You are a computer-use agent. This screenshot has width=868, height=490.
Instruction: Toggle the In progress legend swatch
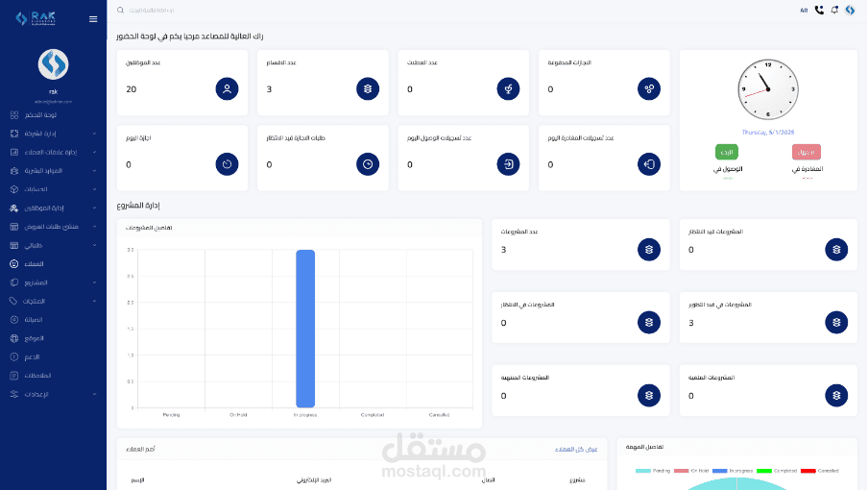point(719,471)
